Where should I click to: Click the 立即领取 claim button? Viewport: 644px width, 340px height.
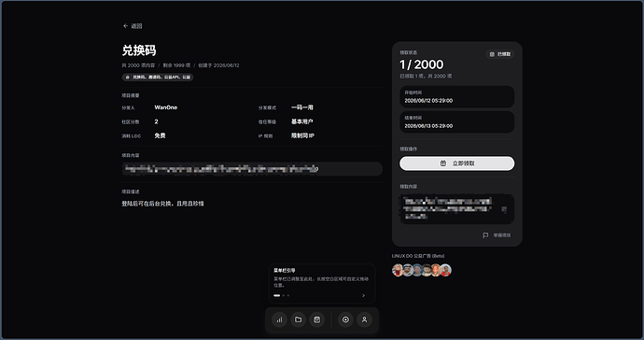click(x=456, y=163)
